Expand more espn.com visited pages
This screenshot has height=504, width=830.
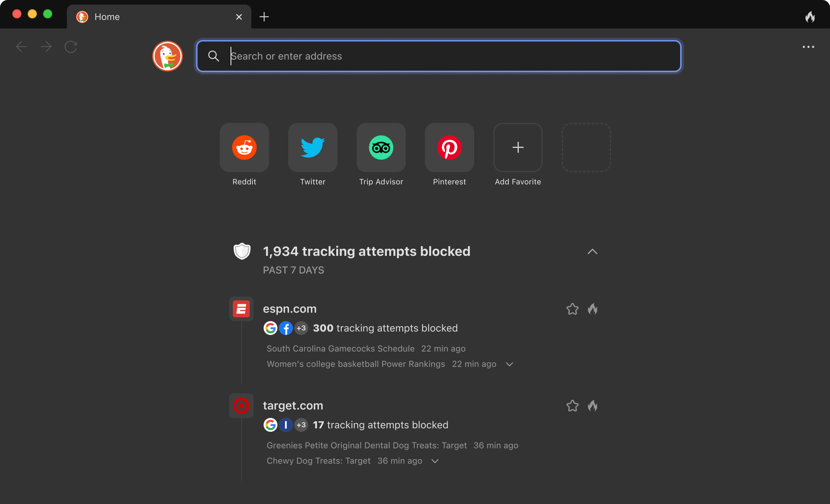tap(510, 364)
